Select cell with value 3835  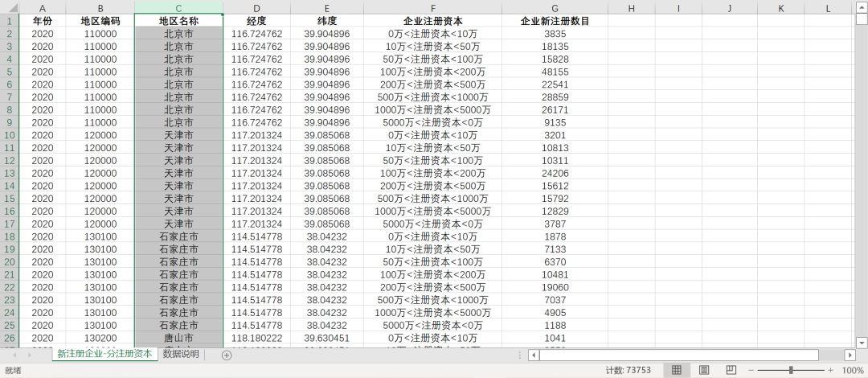555,34
